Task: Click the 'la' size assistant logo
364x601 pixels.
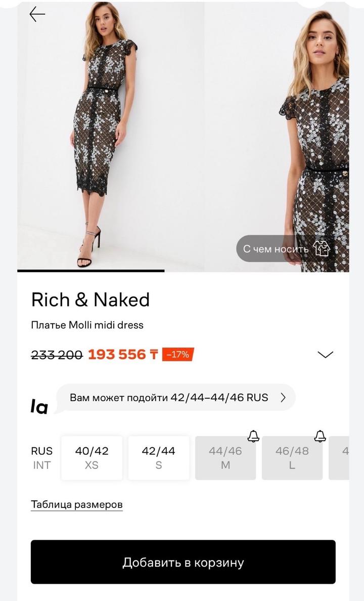Action: (x=39, y=406)
